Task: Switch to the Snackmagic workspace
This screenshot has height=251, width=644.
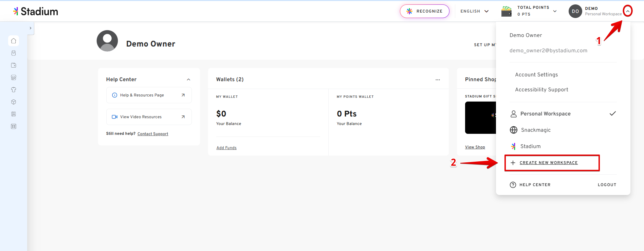Action: (x=536, y=130)
